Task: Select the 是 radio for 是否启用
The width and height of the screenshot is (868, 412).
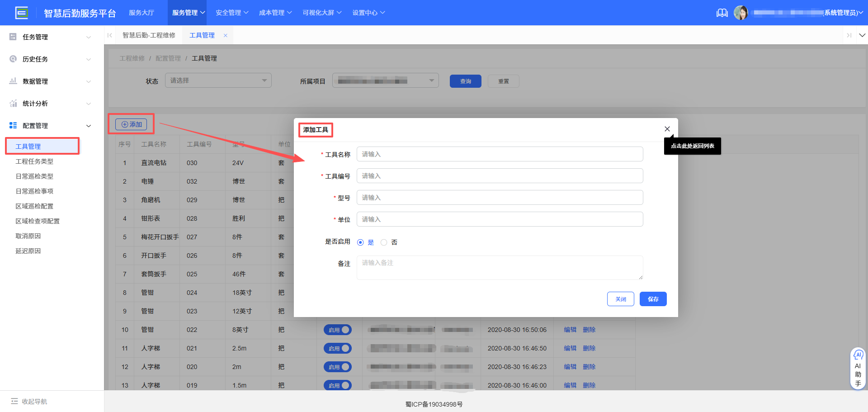Action: [360, 242]
